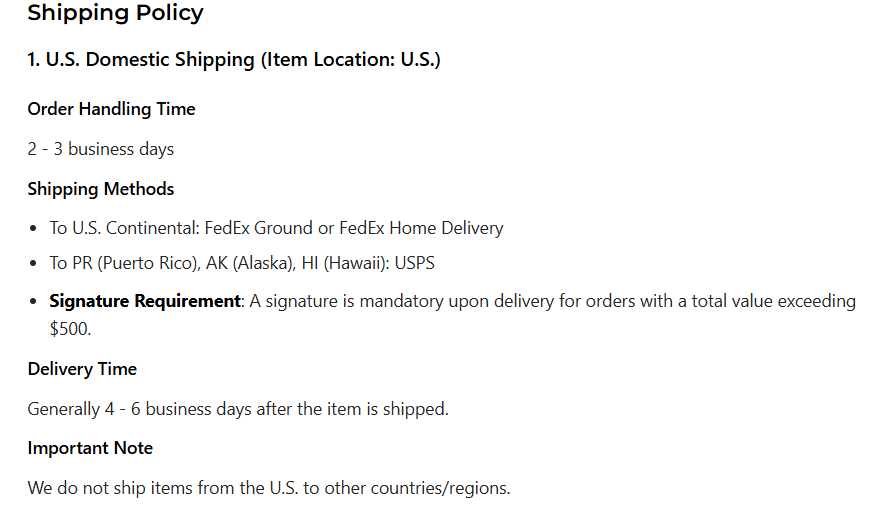Click the bullet dot before Signature Requirement
This screenshot has height=507, width=880.
coord(35,302)
